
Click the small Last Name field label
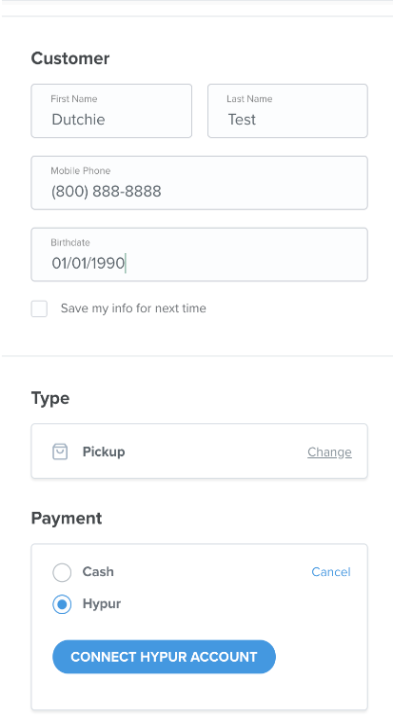click(249, 99)
